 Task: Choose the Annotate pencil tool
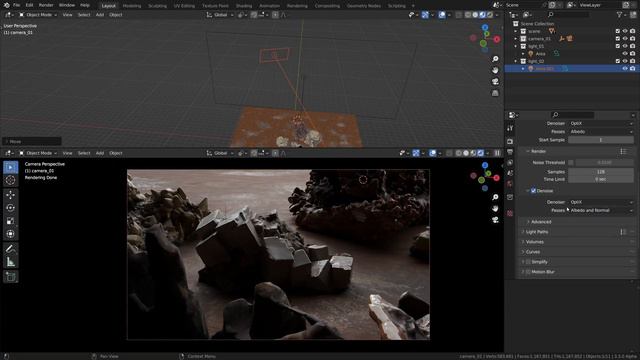[11, 249]
